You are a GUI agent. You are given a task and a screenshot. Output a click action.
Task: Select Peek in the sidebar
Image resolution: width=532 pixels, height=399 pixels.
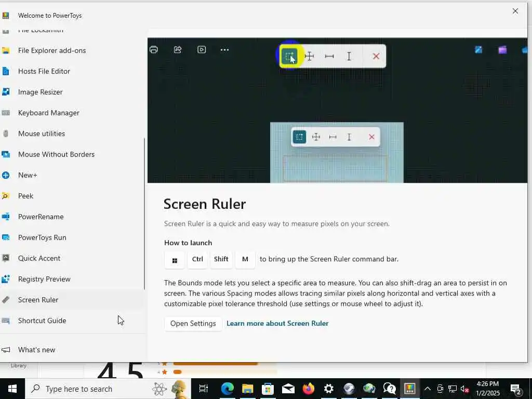(72, 196)
